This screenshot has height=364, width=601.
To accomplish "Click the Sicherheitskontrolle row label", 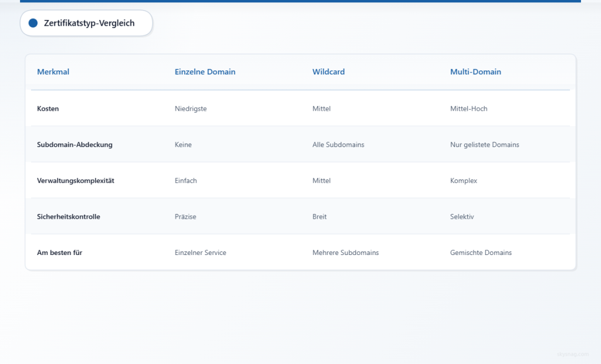I will point(68,217).
